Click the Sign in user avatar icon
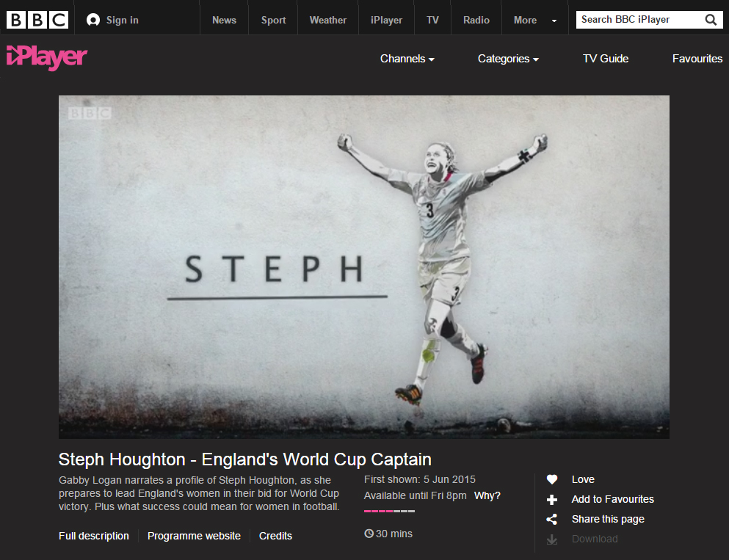729x560 pixels. [x=93, y=20]
